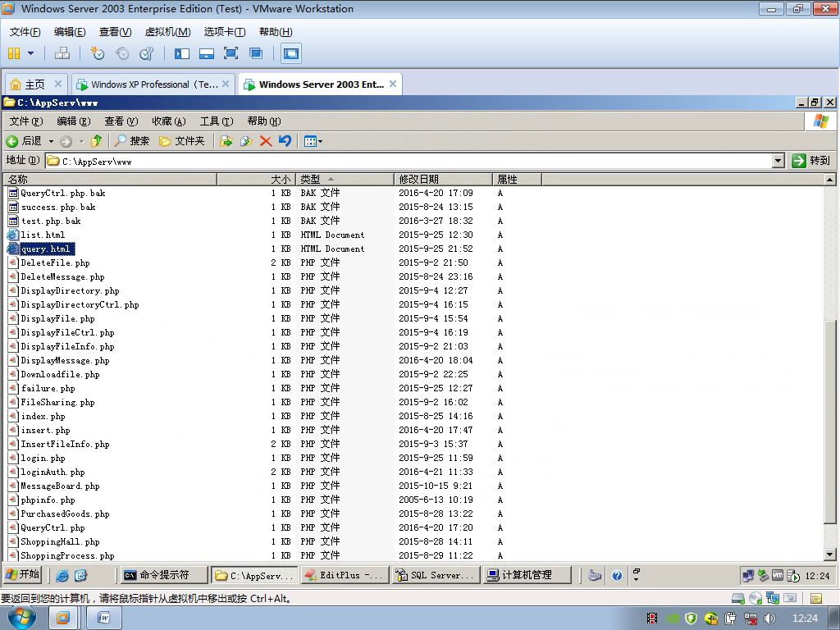This screenshot has height=630, width=840.
Task: Click the thumbnail bar view icon
Action: (206, 53)
